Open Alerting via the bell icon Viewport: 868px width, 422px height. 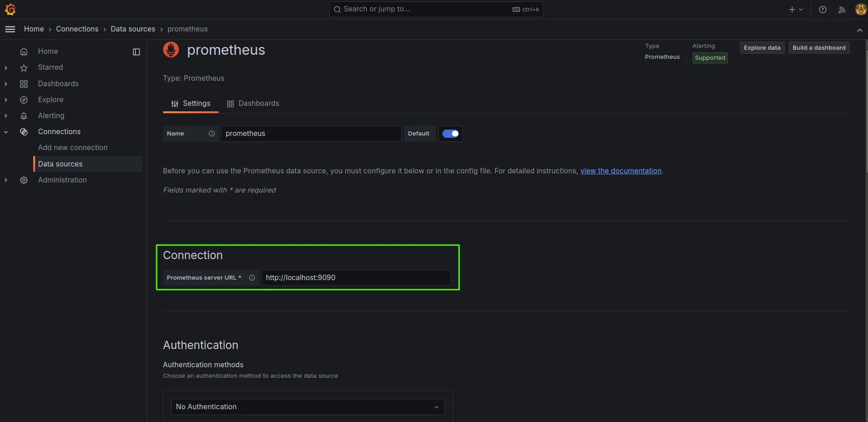click(x=24, y=115)
